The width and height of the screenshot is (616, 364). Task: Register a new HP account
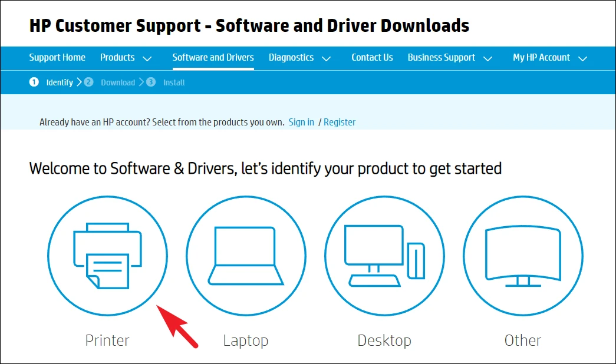coord(340,122)
